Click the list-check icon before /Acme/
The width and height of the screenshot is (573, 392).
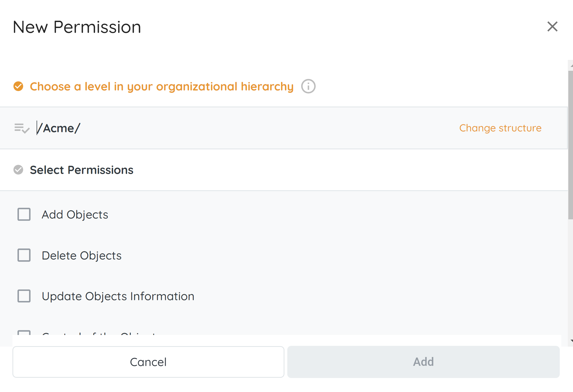click(22, 128)
